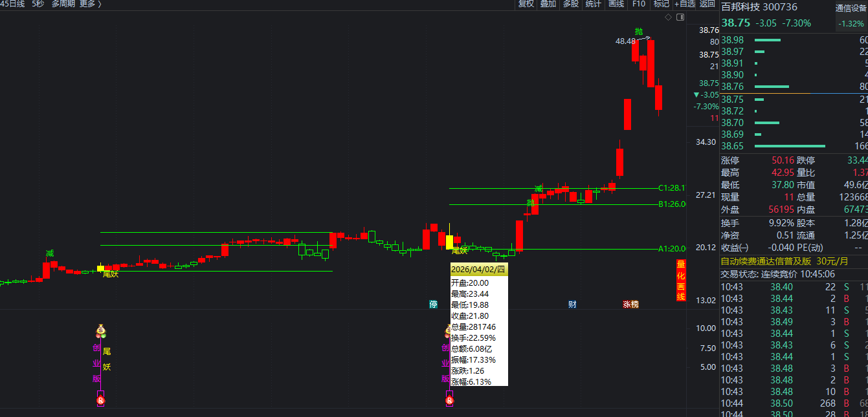This screenshot has width=868, height=417.
Task: Click sell order price 38.98
Action: [x=732, y=40]
